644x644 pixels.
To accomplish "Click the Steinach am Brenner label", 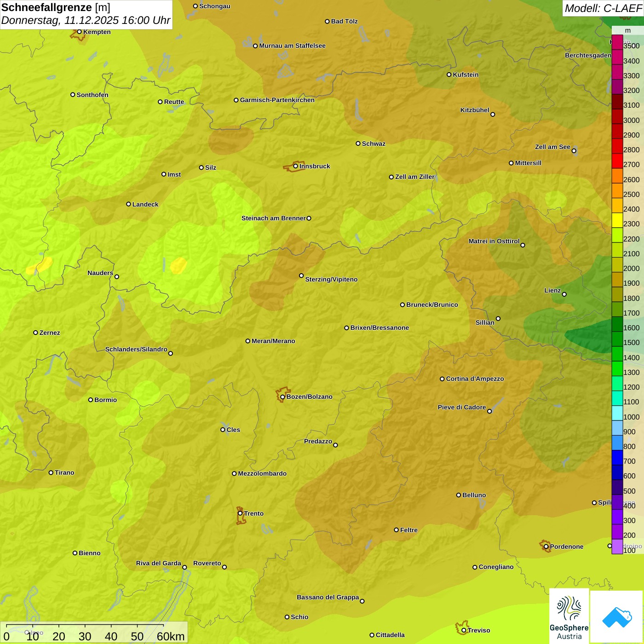I will click(274, 218).
